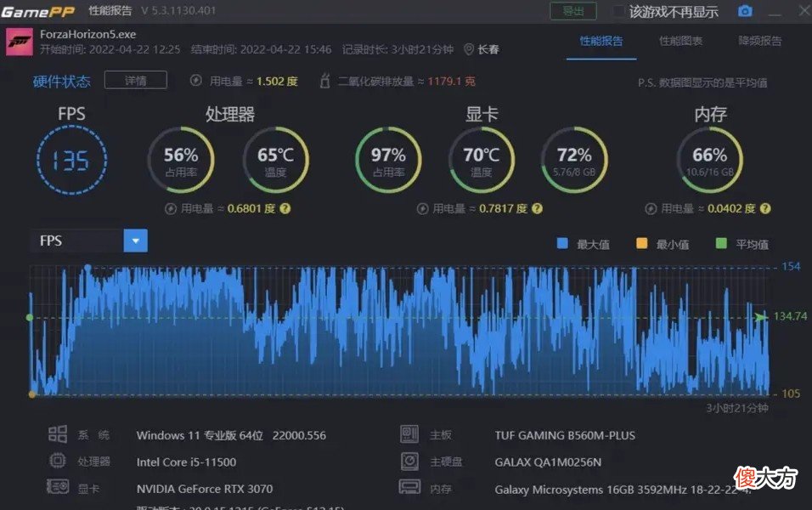Image resolution: width=812 pixels, height=510 pixels.
Task: Open hardware status 详情 button
Action: [136, 81]
